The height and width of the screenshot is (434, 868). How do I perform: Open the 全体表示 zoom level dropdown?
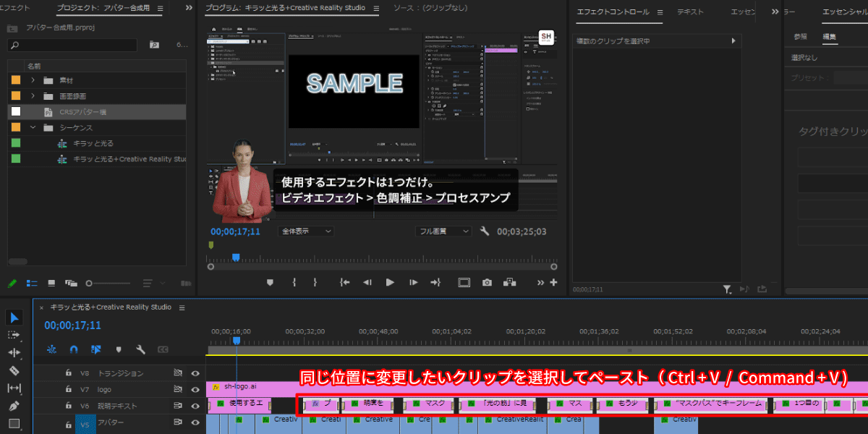[307, 231]
